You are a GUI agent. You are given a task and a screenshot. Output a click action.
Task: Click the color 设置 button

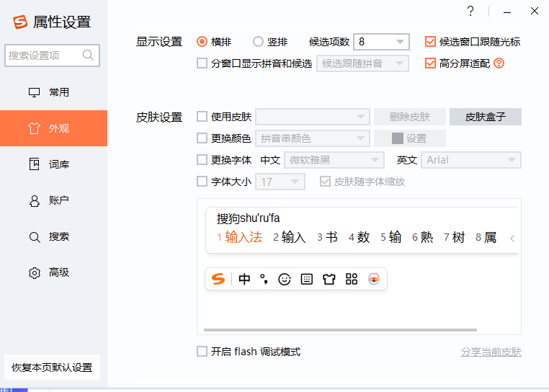(x=410, y=138)
